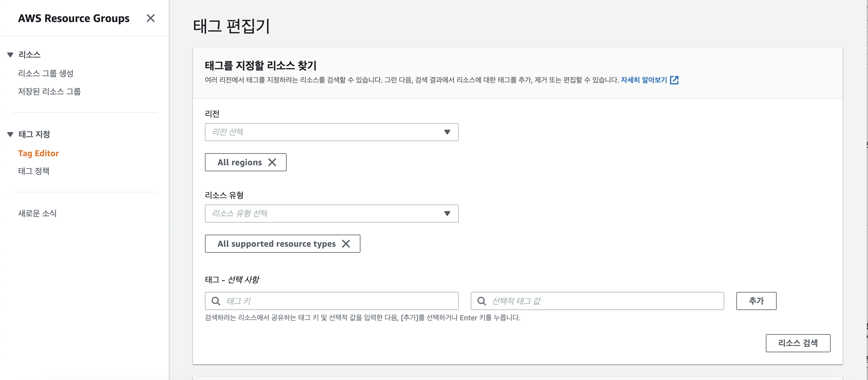Viewport: 868px width, 380px height.
Task: Click the 리소스 검색 button
Action: coord(798,343)
